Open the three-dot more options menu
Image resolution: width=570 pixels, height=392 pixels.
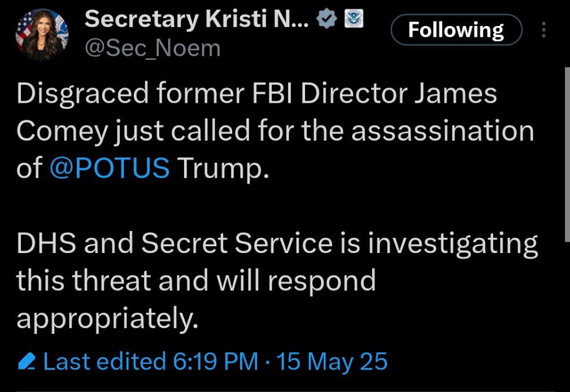pos(543,30)
